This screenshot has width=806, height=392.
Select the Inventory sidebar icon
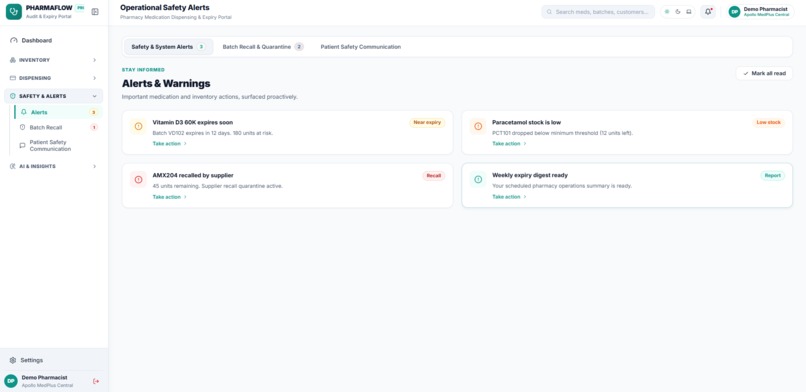coord(13,60)
